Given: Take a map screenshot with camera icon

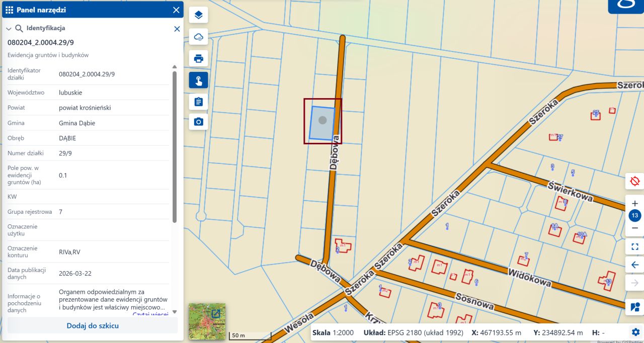Looking at the screenshot, I should (x=198, y=122).
